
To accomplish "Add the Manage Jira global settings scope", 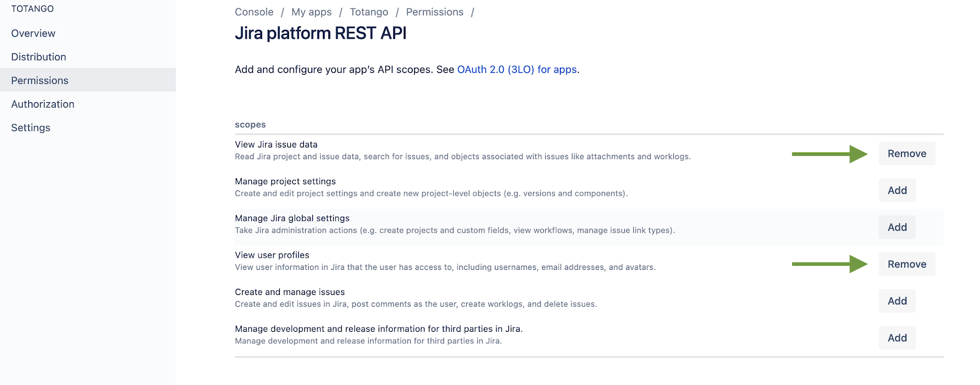I will (897, 227).
